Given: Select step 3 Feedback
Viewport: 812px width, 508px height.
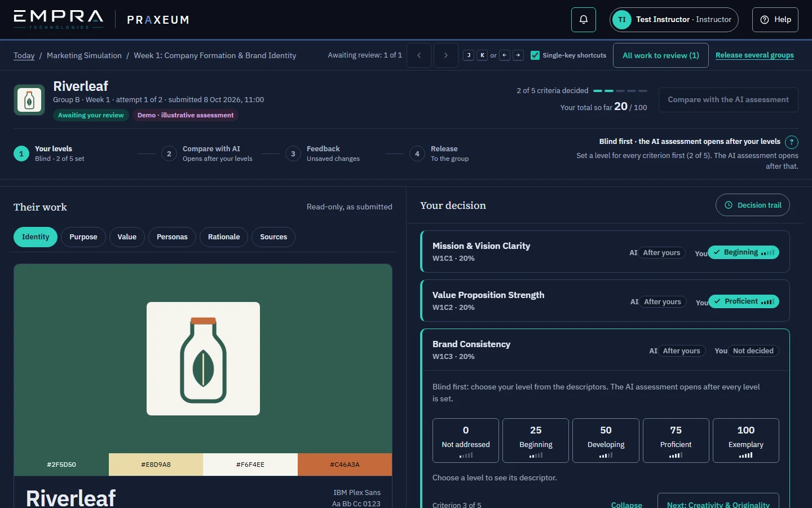Looking at the screenshot, I should (x=323, y=154).
